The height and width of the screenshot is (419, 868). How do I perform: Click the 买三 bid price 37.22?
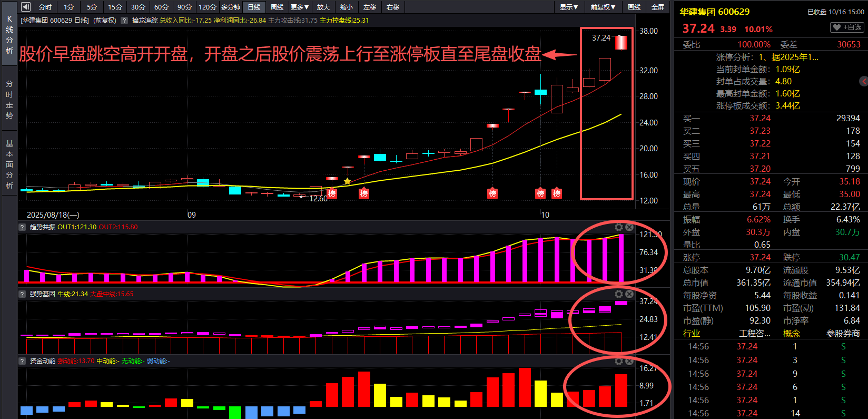760,143
